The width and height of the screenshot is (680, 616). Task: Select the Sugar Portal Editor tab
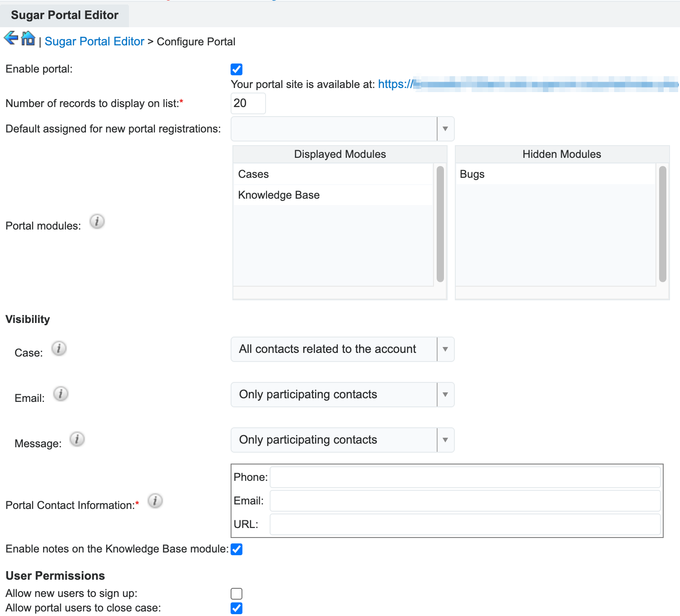pos(64,15)
